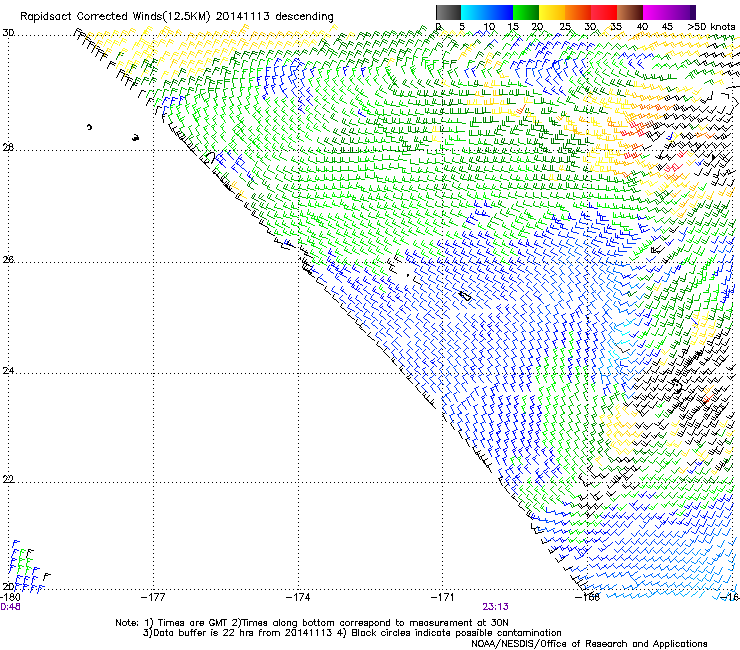Click the latitude label '30'
The image size is (740, 650).
[8, 33]
